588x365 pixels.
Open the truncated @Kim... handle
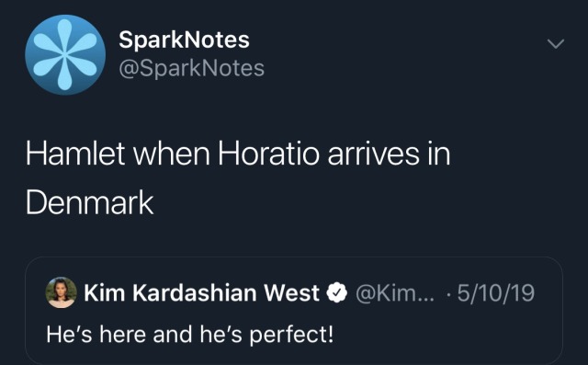[394, 293]
